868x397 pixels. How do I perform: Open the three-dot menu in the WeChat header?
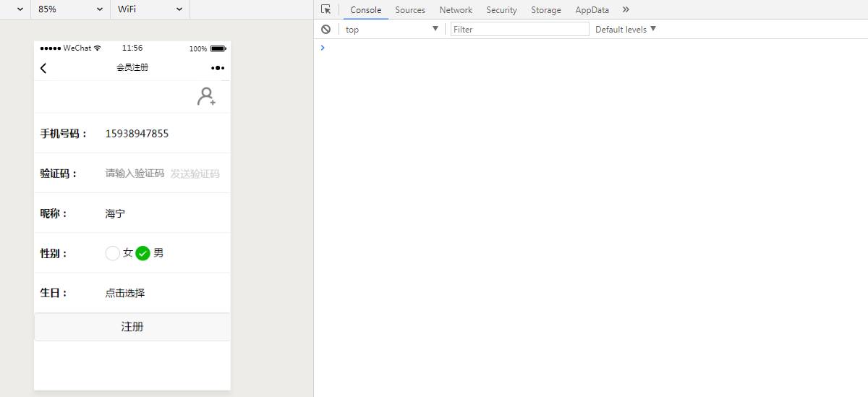click(218, 68)
